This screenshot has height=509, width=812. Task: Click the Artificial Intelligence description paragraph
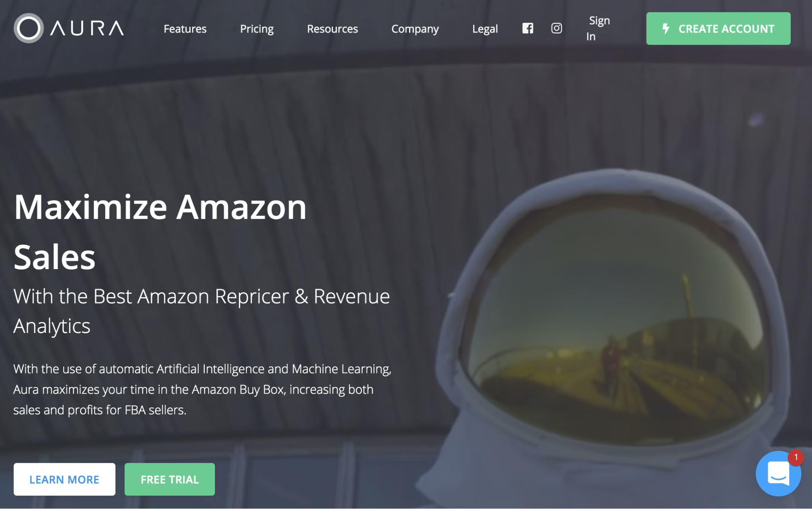coord(202,389)
